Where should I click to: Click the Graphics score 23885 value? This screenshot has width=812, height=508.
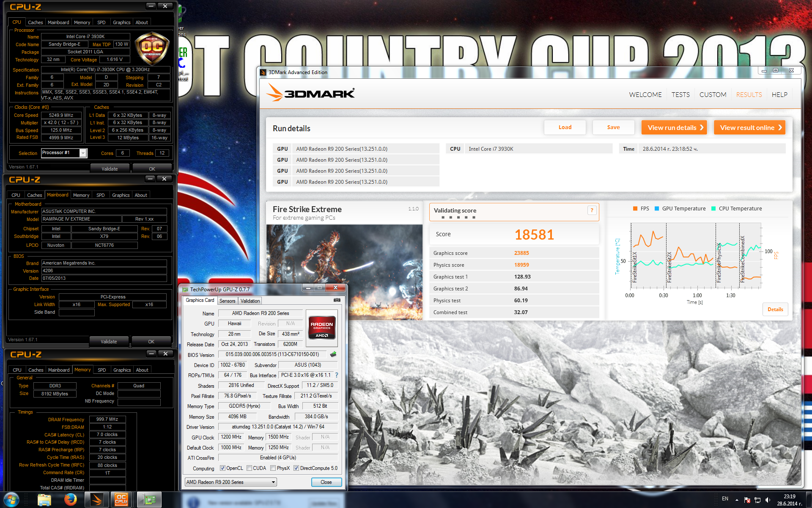[x=521, y=253]
